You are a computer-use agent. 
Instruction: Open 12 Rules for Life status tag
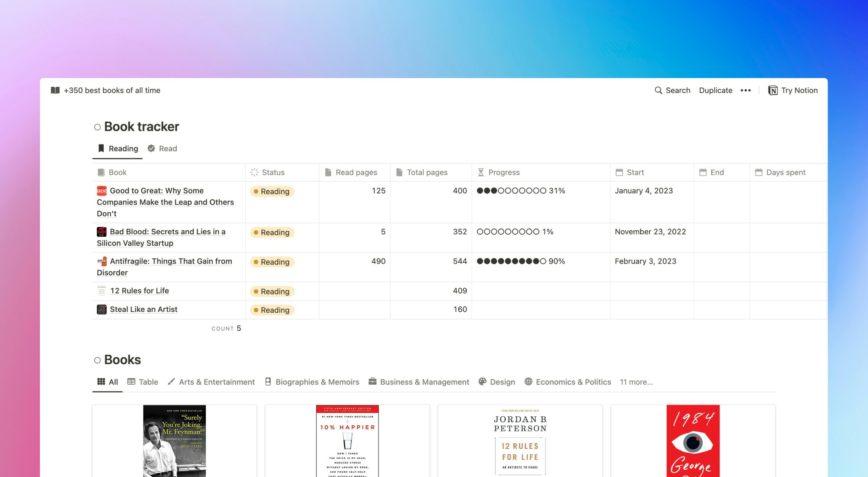point(272,291)
